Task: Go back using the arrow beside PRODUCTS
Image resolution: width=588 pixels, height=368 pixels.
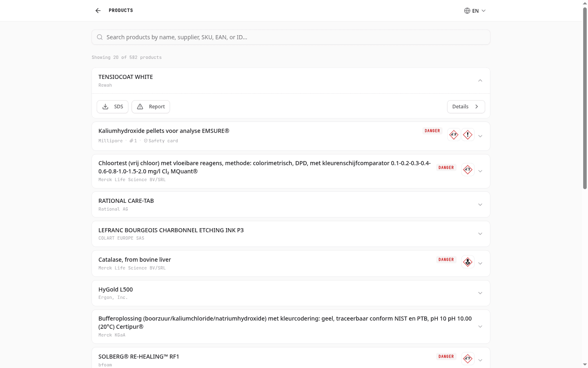Action: pyautogui.click(x=98, y=11)
